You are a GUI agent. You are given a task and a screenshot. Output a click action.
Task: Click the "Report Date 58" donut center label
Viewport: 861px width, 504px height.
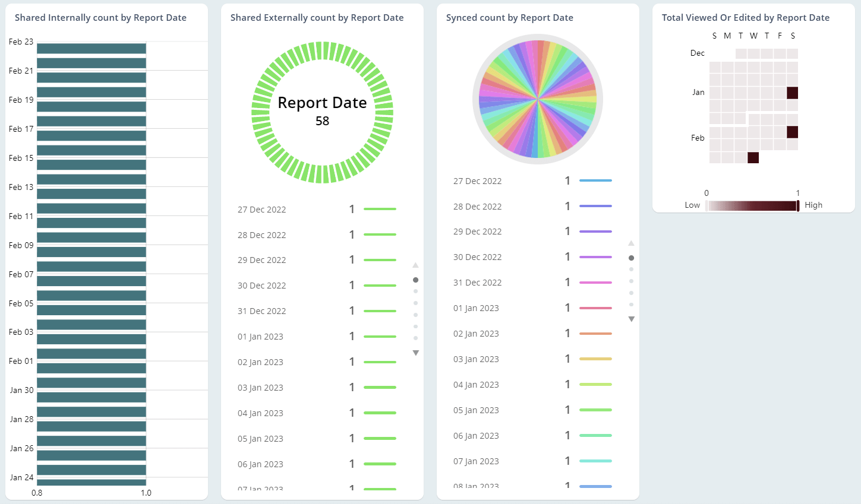point(323,110)
